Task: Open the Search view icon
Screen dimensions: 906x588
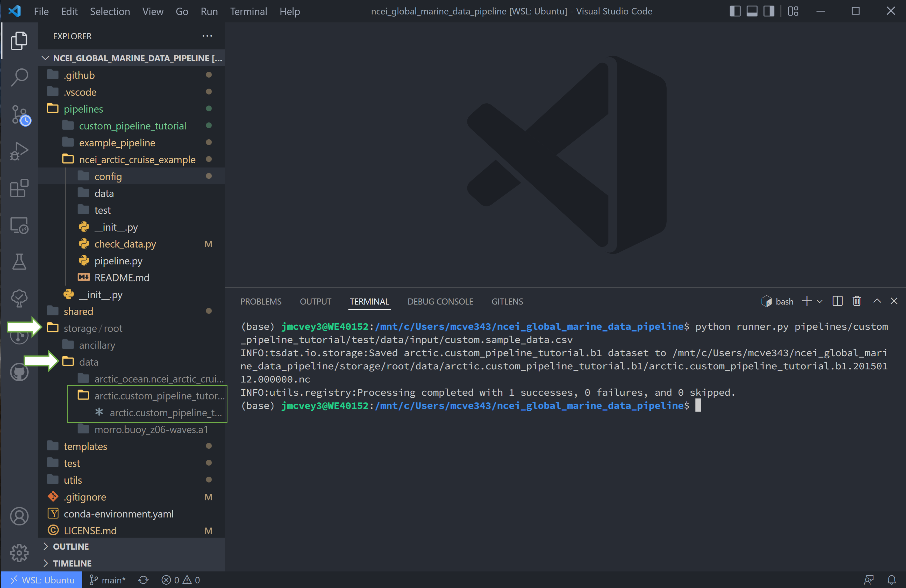Action: point(19,78)
